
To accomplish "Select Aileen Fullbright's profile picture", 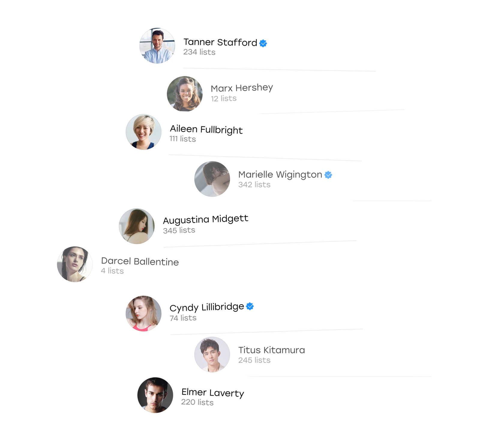I will point(143,132).
